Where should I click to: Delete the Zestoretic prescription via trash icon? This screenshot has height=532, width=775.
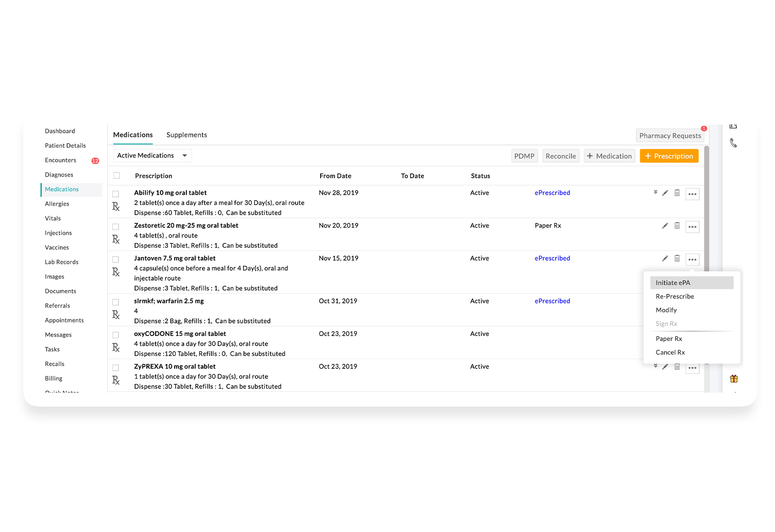click(677, 226)
